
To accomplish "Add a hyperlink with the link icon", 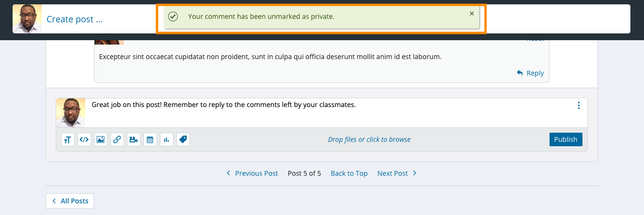I will click(117, 139).
